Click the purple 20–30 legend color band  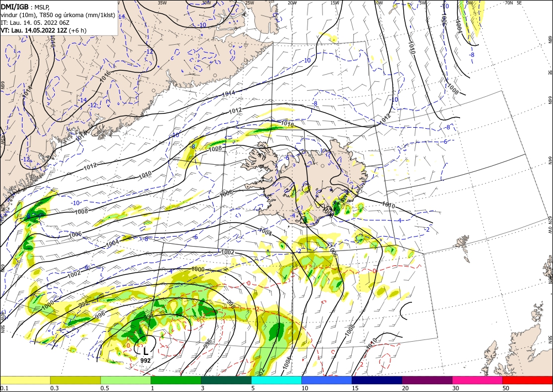(427, 380)
